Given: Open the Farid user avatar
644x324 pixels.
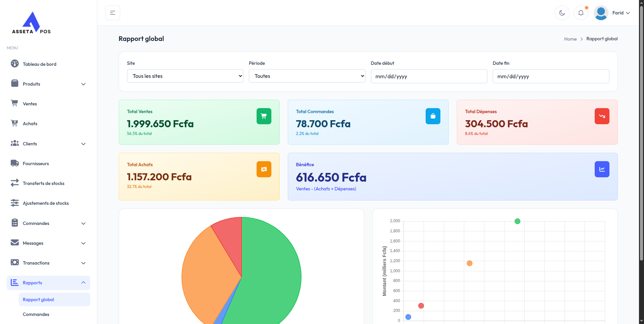Looking at the screenshot, I should tap(601, 13).
